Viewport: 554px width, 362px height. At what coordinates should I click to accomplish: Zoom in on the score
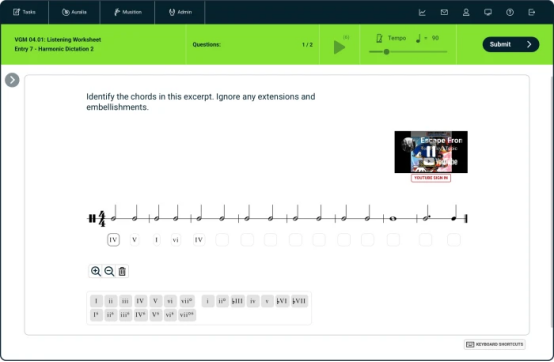[x=95, y=271]
